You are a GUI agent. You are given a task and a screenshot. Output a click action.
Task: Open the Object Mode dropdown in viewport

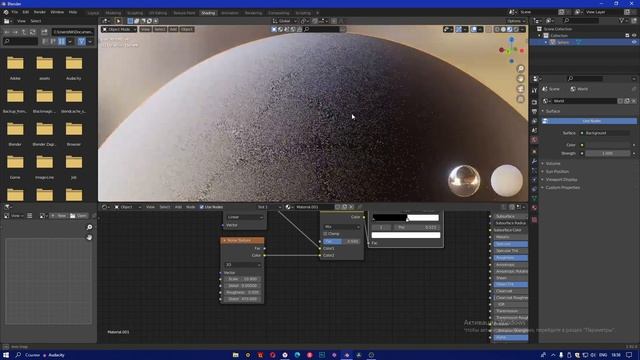click(119, 29)
